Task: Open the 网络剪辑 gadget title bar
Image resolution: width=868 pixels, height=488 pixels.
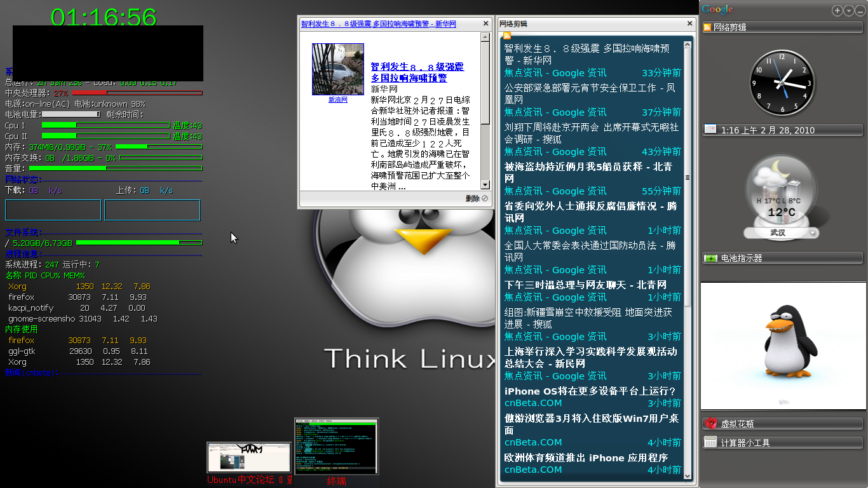Action: [x=782, y=27]
